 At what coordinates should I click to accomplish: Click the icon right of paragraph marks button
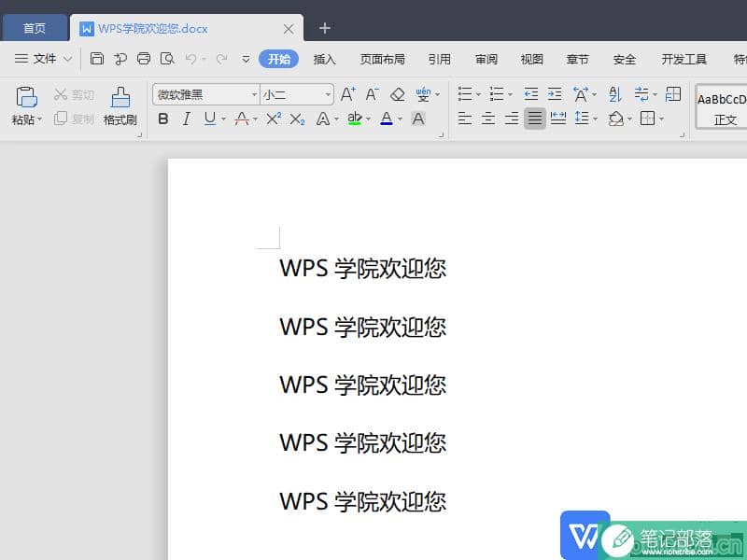(x=672, y=94)
